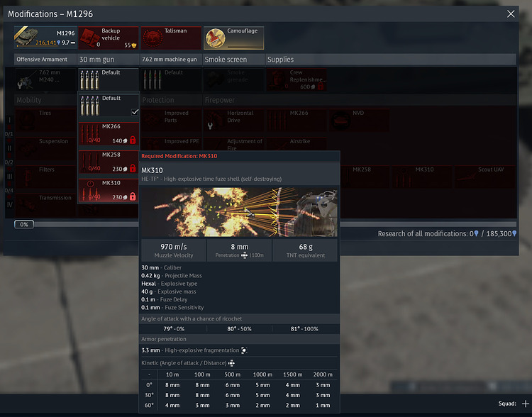Open the Backup vehicle item
The height and width of the screenshot is (417, 532).
(108, 38)
